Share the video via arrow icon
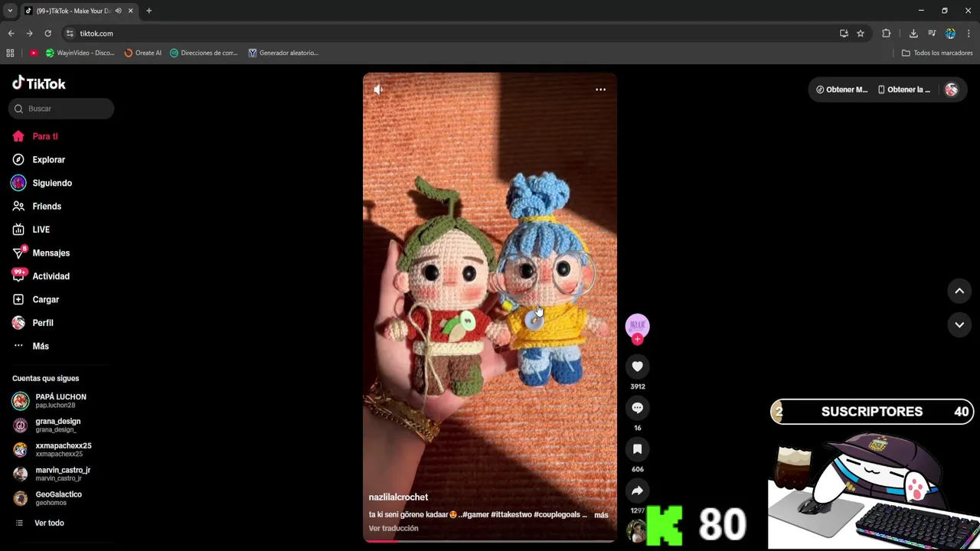This screenshot has width=980, height=551. [637, 491]
